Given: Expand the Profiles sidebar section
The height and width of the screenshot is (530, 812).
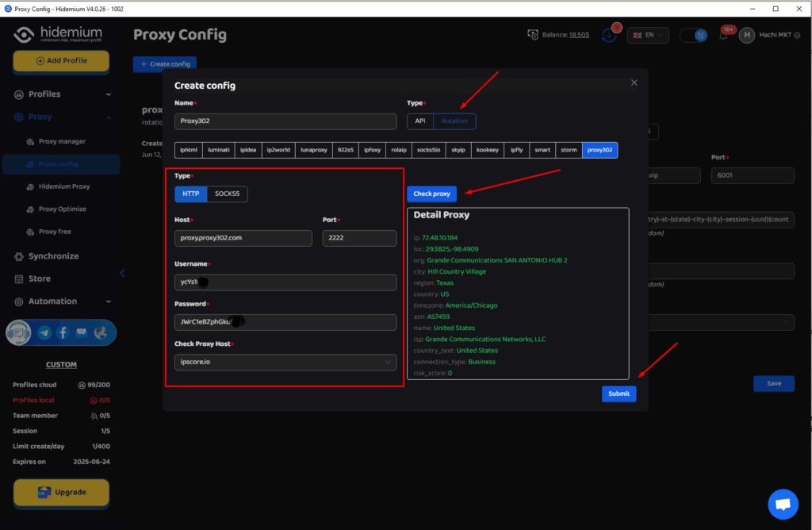Looking at the screenshot, I should 108,94.
